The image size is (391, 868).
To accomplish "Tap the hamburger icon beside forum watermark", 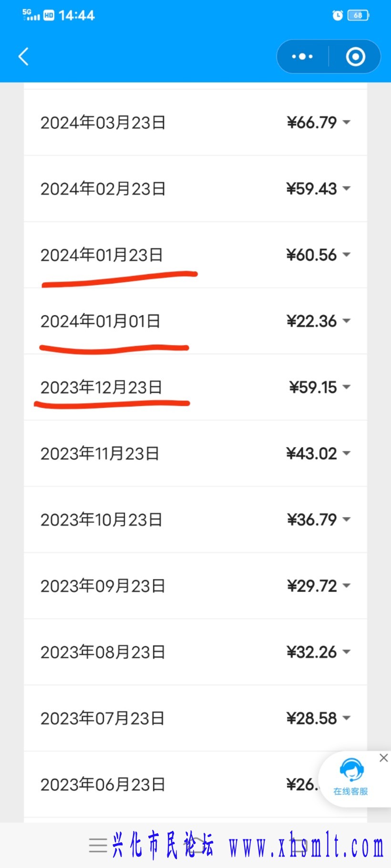I will point(98,845).
